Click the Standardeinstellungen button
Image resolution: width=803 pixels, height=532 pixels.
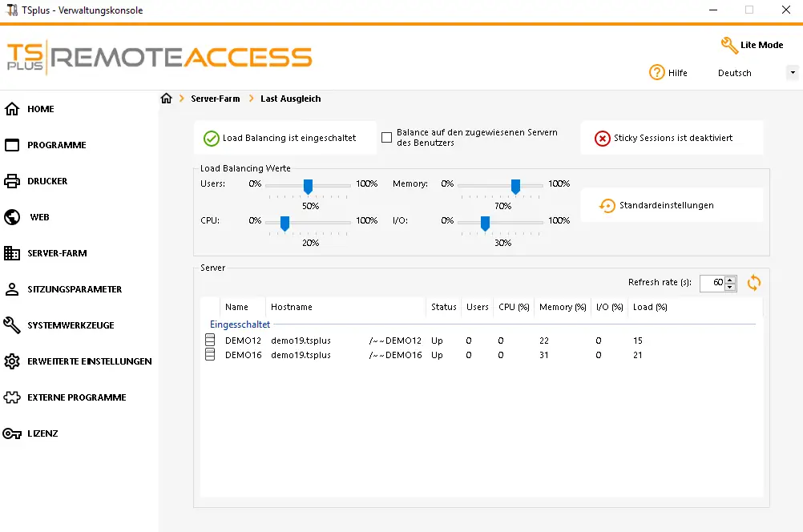pyautogui.click(x=672, y=205)
